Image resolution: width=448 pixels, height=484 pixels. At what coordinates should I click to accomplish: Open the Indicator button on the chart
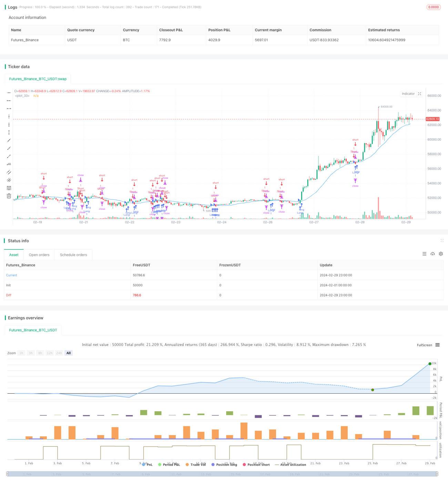point(408,94)
